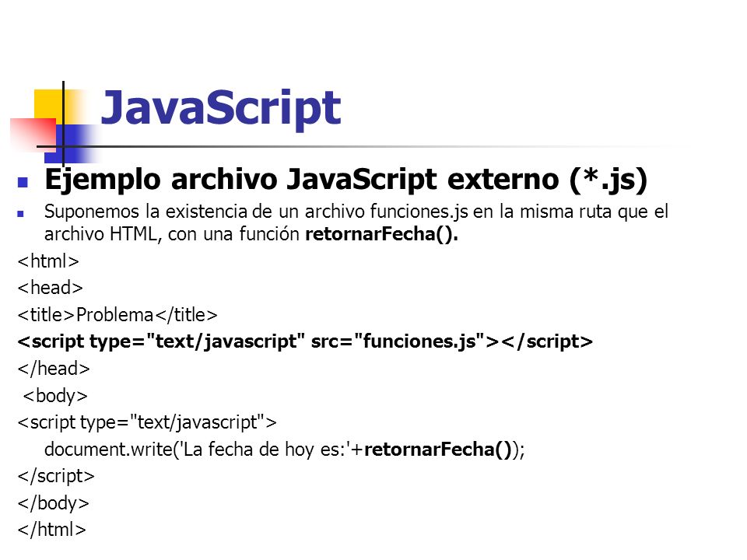Click the '<html>' opening tag line
The height and width of the screenshot is (560, 747).
click(48, 261)
